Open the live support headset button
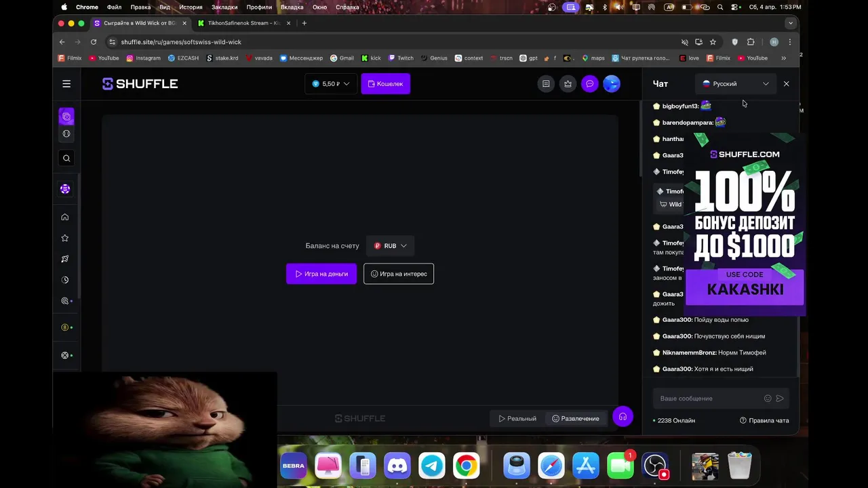Viewport: 868px width, 488px height. [623, 417]
